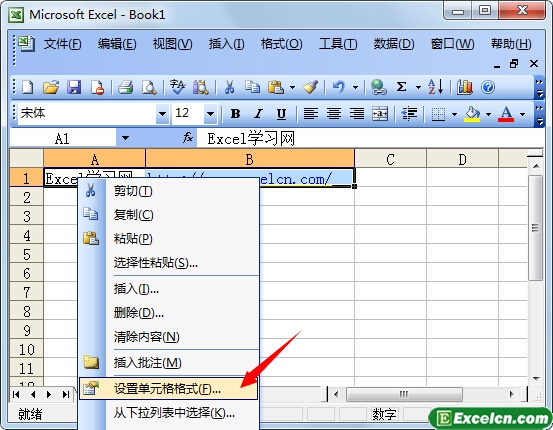Click the hyperlink in cell B1
553x430 pixels.
296,179
